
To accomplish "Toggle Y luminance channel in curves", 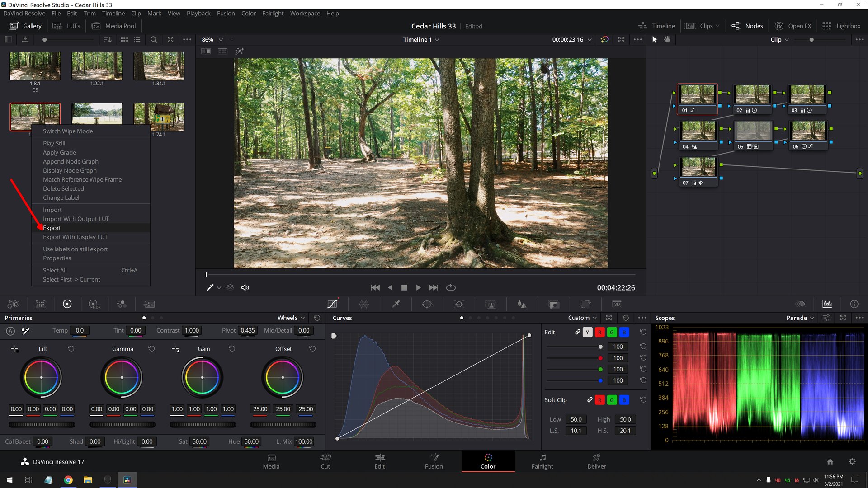I will click(x=587, y=332).
